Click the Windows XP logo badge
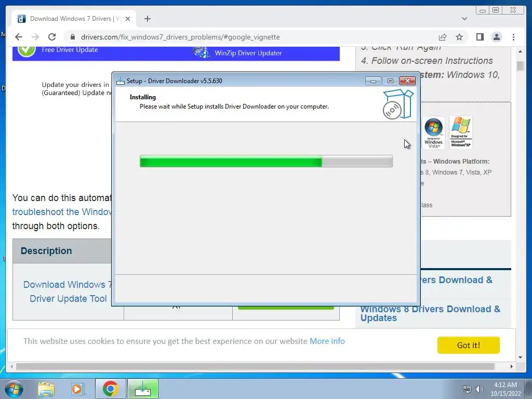 (x=460, y=132)
